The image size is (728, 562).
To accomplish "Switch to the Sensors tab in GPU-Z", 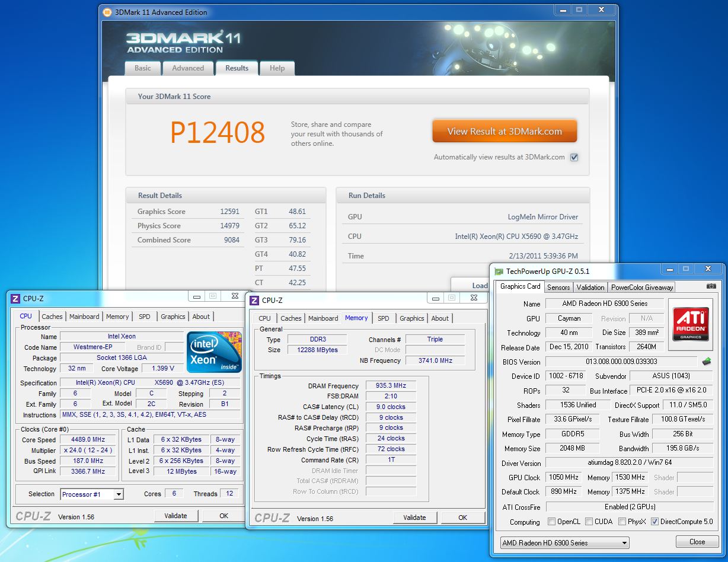I will [558, 287].
